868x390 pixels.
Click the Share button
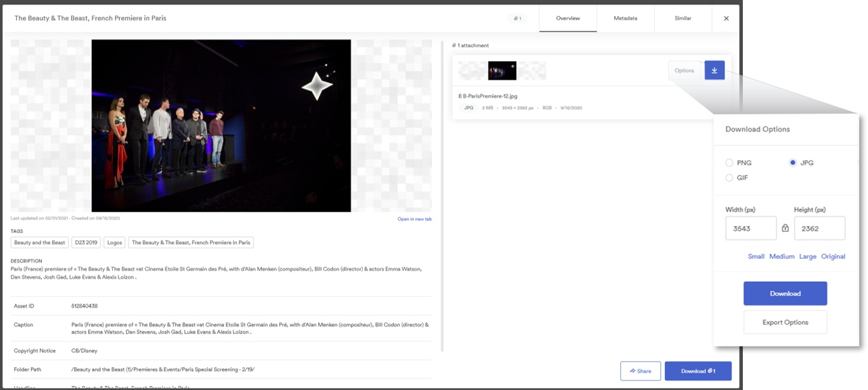[640, 371]
